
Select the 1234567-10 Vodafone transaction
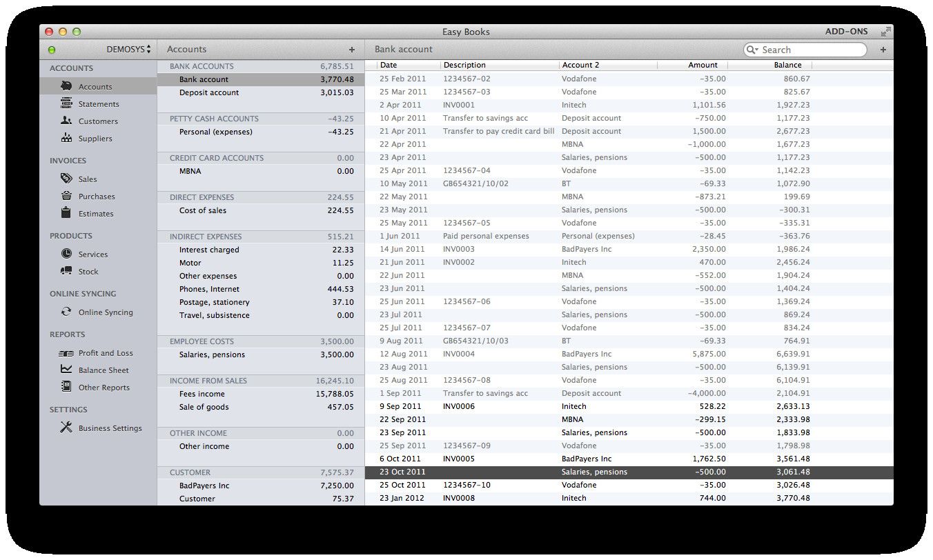629,485
